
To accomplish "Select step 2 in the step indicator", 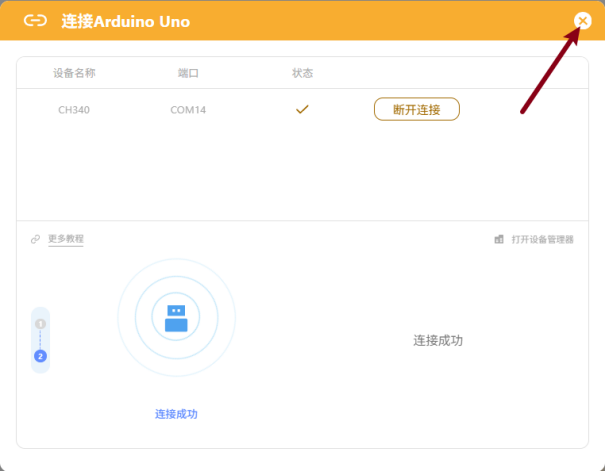I will (x=41, y=356).
